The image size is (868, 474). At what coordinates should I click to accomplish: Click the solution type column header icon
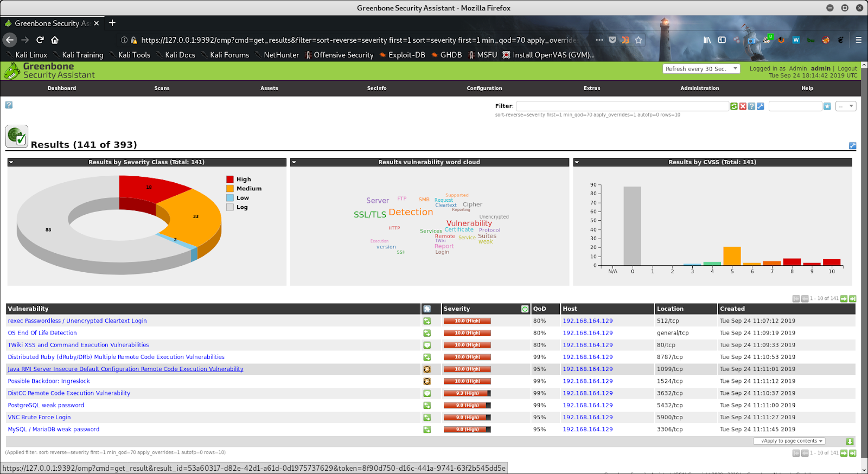(427, 309)
